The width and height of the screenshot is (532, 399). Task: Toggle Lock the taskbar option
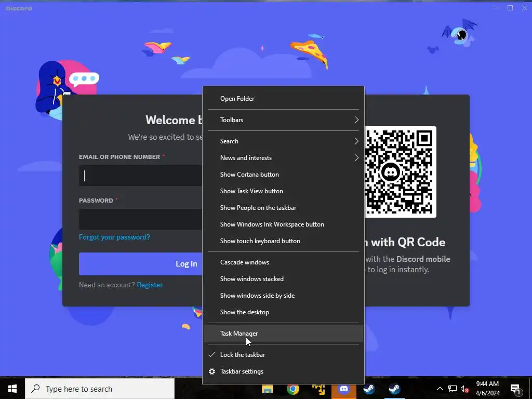coord(283,354)
